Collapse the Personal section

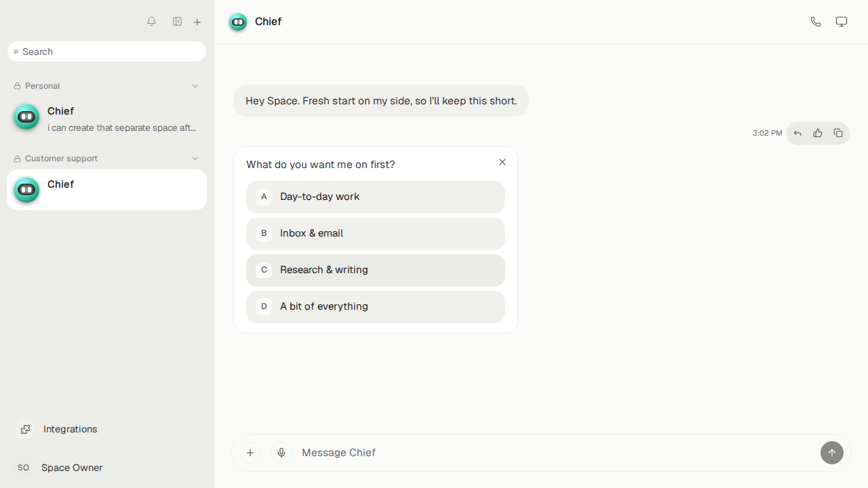(x=195, y=86)
